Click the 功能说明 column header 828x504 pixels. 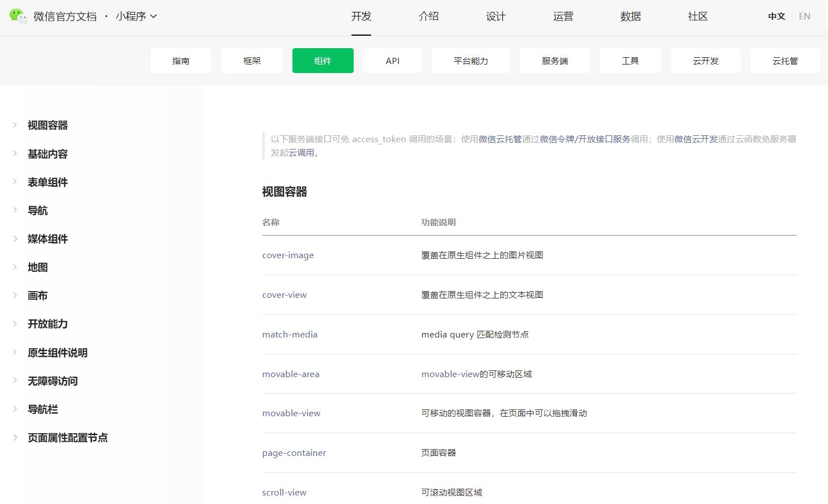click(x=439, y=222)
